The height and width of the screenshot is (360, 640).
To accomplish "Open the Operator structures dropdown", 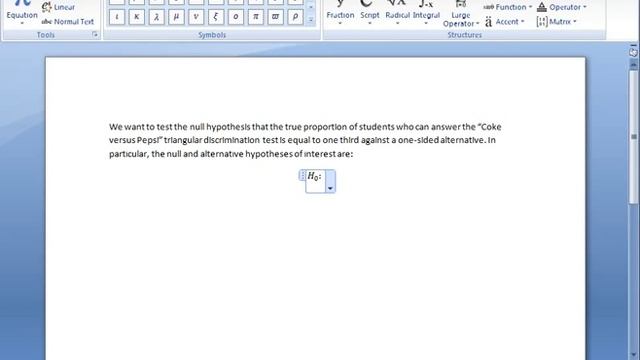I will tap(562, 7).
